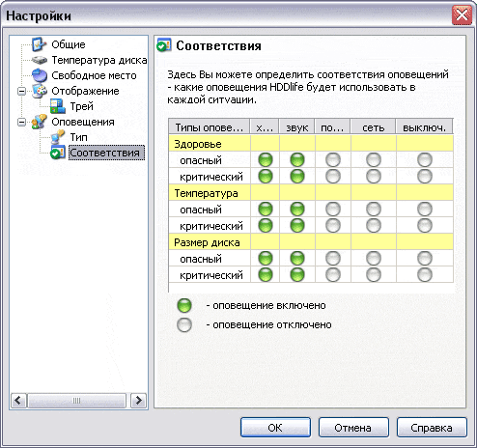Confirm settings with the ОК button

275,428
